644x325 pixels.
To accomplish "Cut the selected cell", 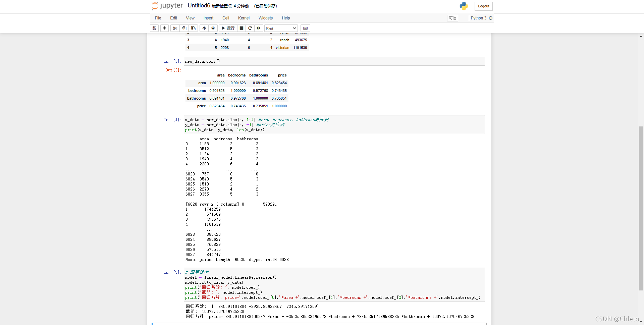I will 175,28.
